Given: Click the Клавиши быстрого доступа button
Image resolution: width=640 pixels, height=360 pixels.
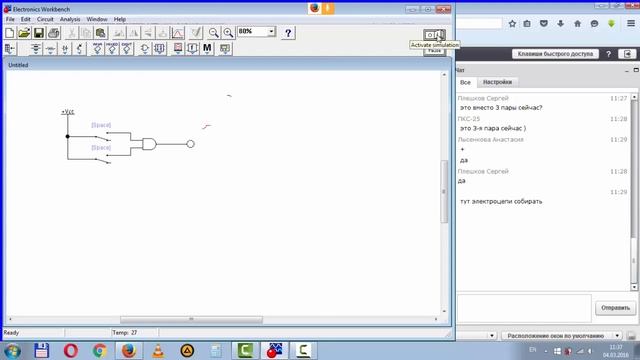Looking at the screenshot, I should (555, 54).
